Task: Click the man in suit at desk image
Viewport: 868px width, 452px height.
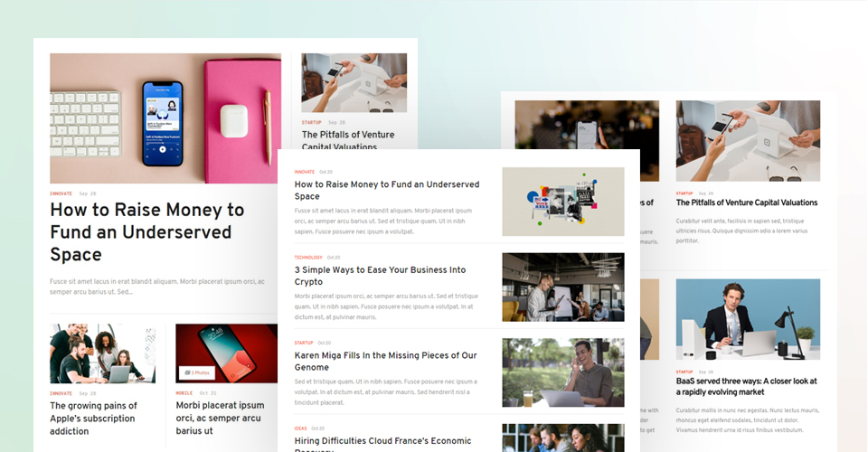Action: [748, 319]
